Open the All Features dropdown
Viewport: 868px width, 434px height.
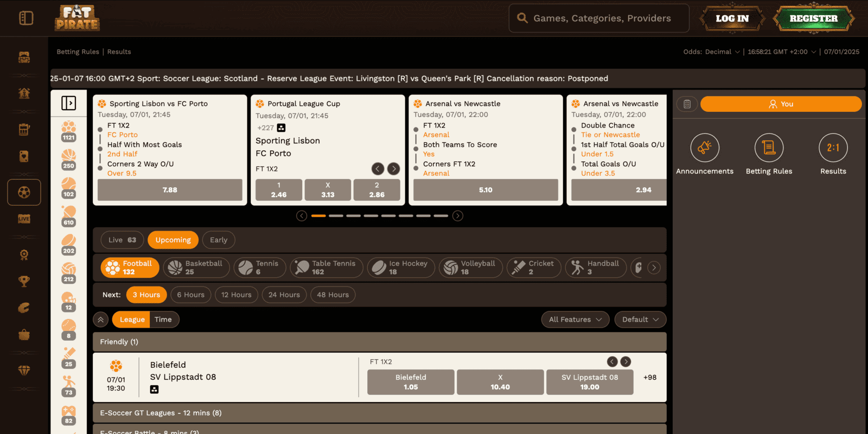coord(575,320)
